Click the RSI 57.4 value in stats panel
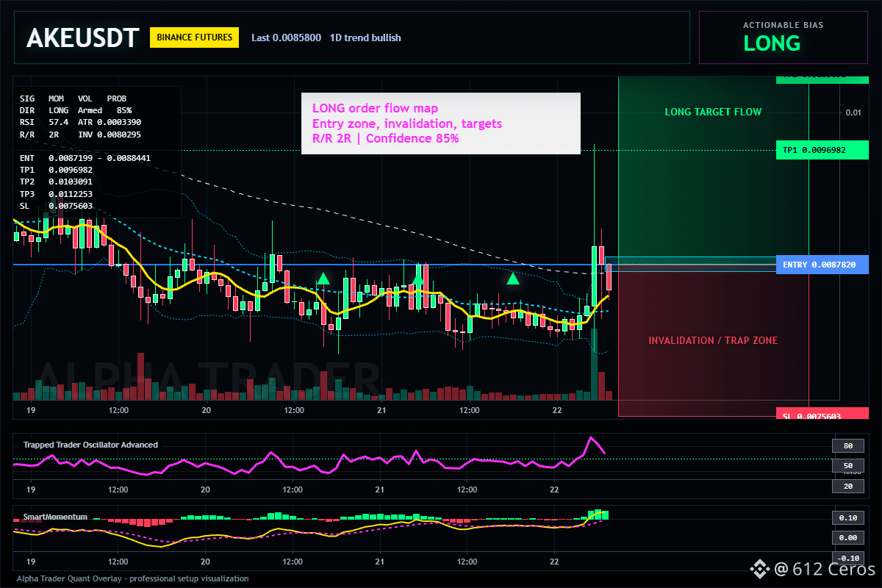 click(x=44, y=122)
